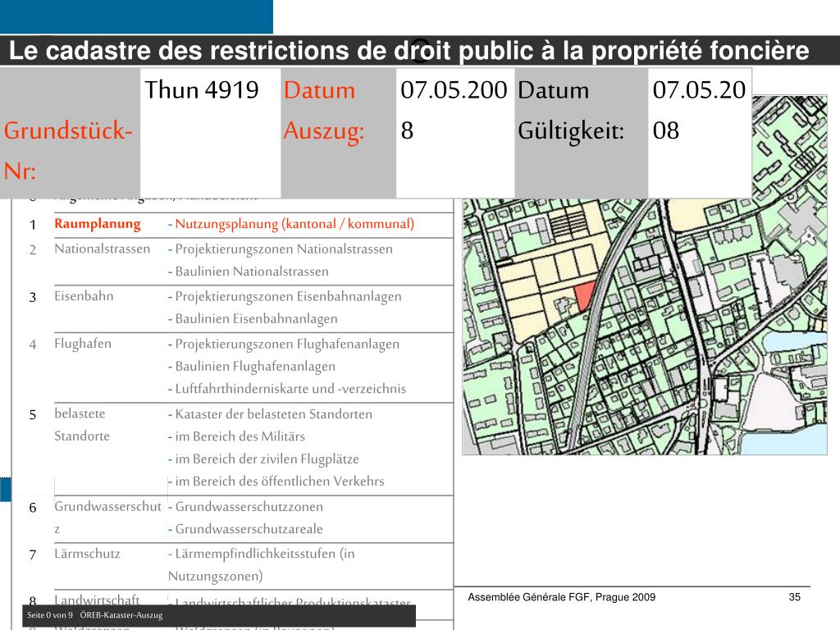Select the 'Flughafen' row label
840x630 pixels.
pyautogui.click(x=83, y=344)
